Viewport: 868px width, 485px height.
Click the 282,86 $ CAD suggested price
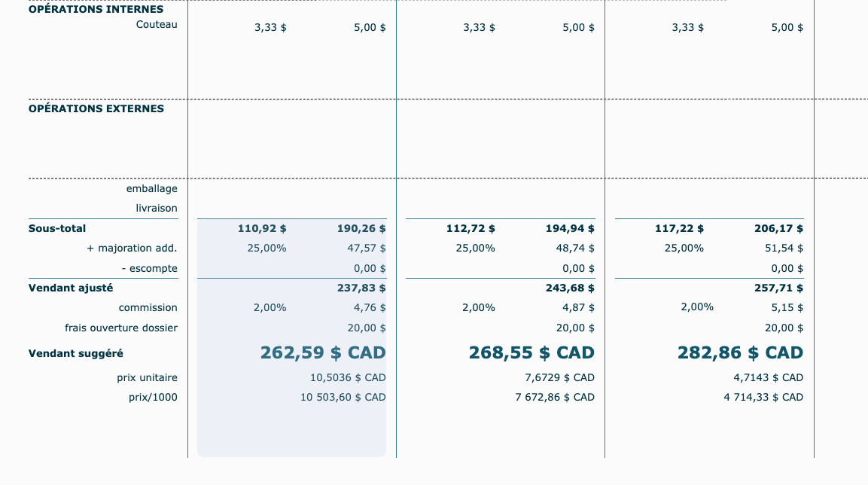740,352
